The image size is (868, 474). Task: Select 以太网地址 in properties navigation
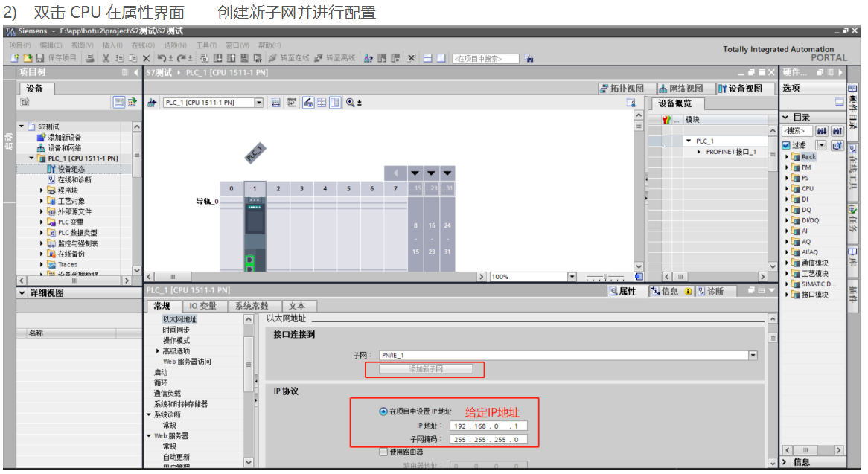click(x=179, y=319)
